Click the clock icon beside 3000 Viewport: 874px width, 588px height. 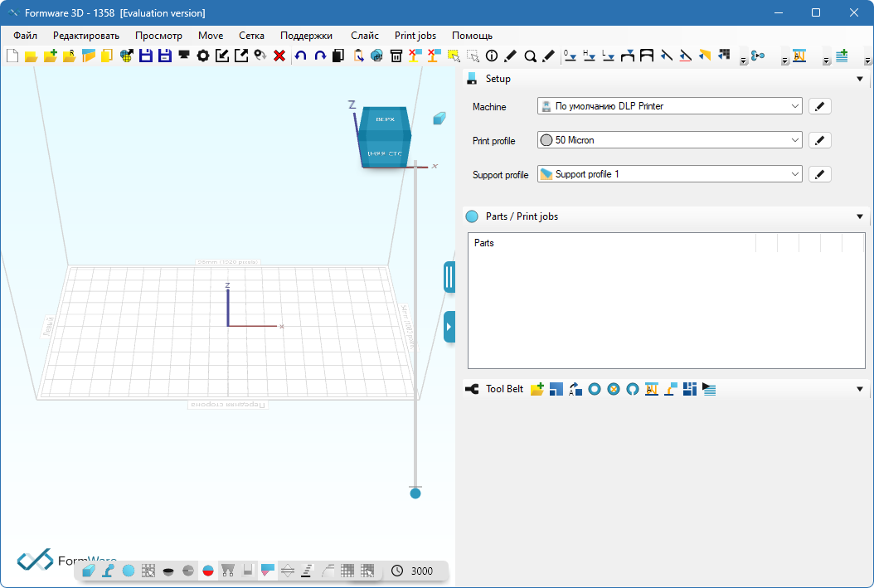click(x=397, y=571)
